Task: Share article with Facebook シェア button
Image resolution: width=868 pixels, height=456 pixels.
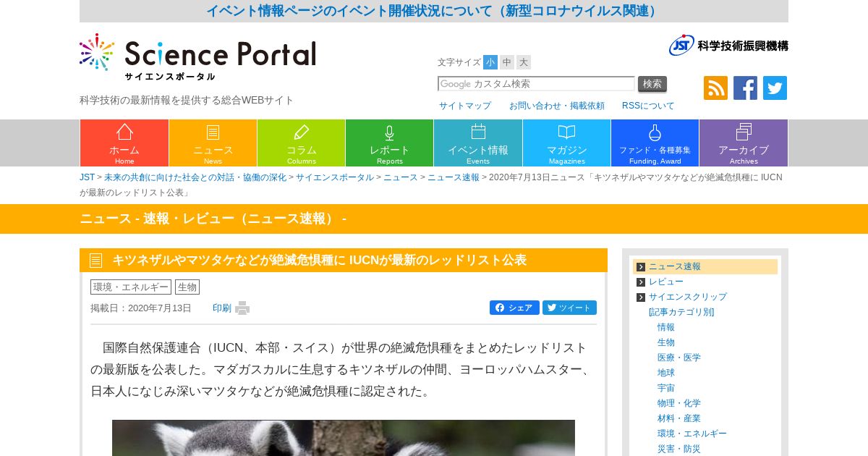Action: coord(514,308)
